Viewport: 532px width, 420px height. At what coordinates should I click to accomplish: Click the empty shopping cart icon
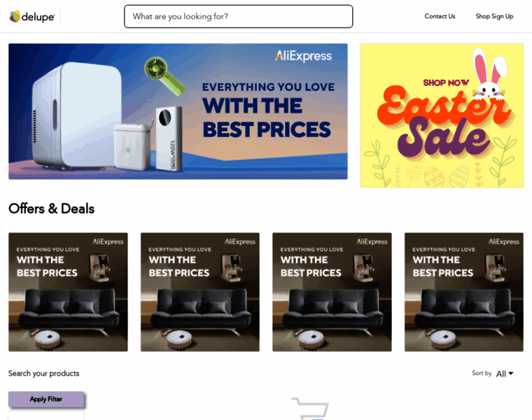(x=310, y=409)
